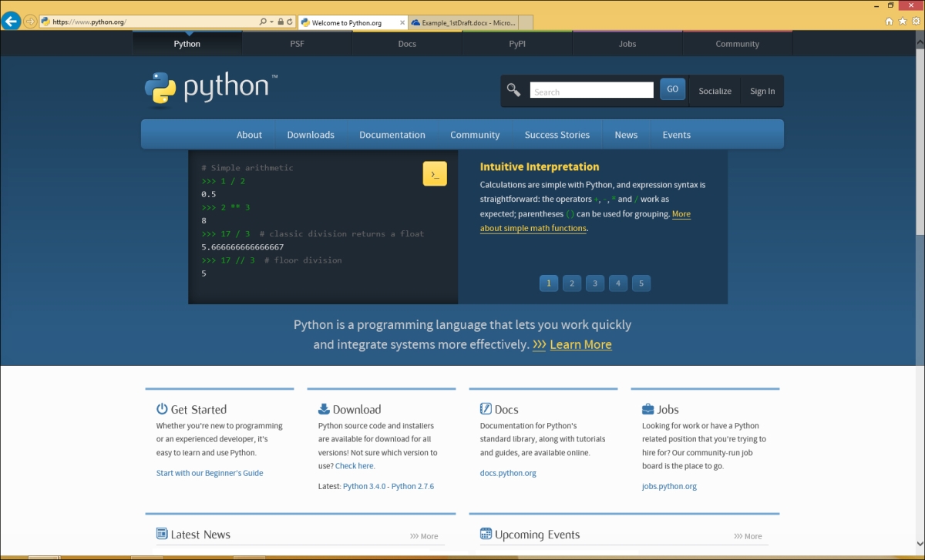Image resolution: width=925 pixels, height=560 pixels.
Task: Click the Learn More link
Action: point(580,344)
